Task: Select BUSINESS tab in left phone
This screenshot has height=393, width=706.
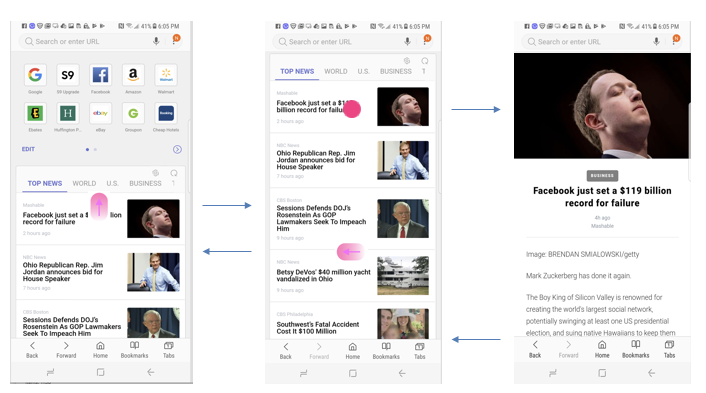Action: pos(145,183)
